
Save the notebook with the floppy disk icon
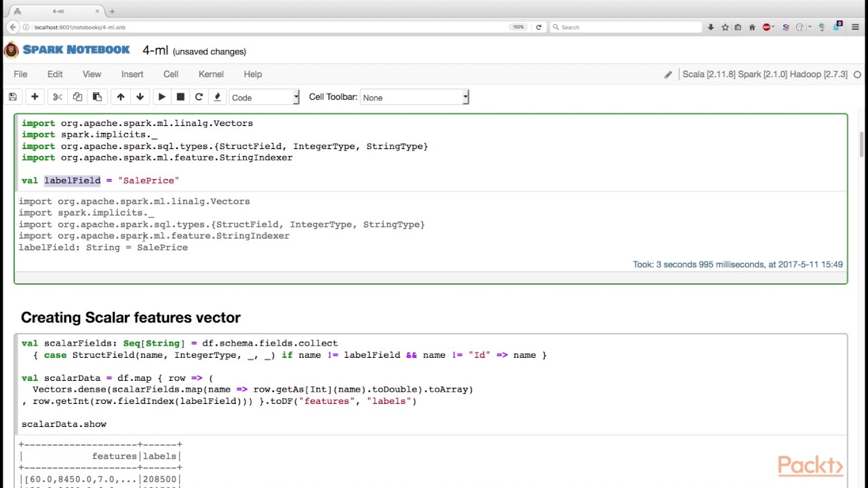(12, 97)
